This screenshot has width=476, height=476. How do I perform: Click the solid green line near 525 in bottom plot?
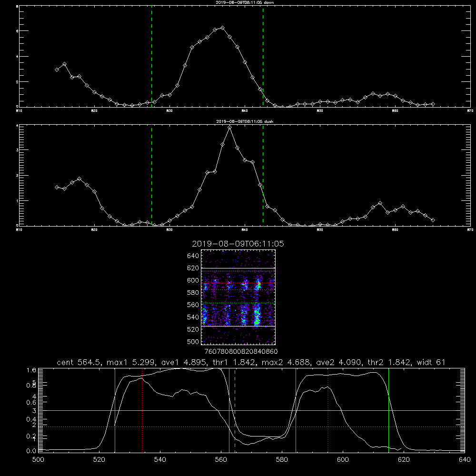[x=115, y=410]
